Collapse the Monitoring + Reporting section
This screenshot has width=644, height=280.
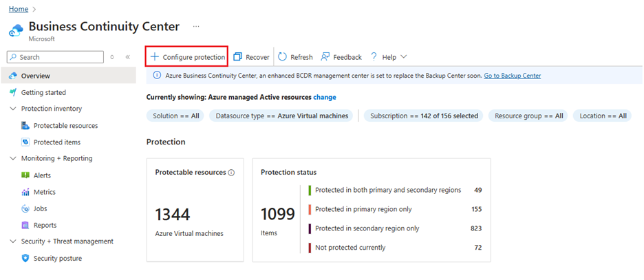pos(12,158)
